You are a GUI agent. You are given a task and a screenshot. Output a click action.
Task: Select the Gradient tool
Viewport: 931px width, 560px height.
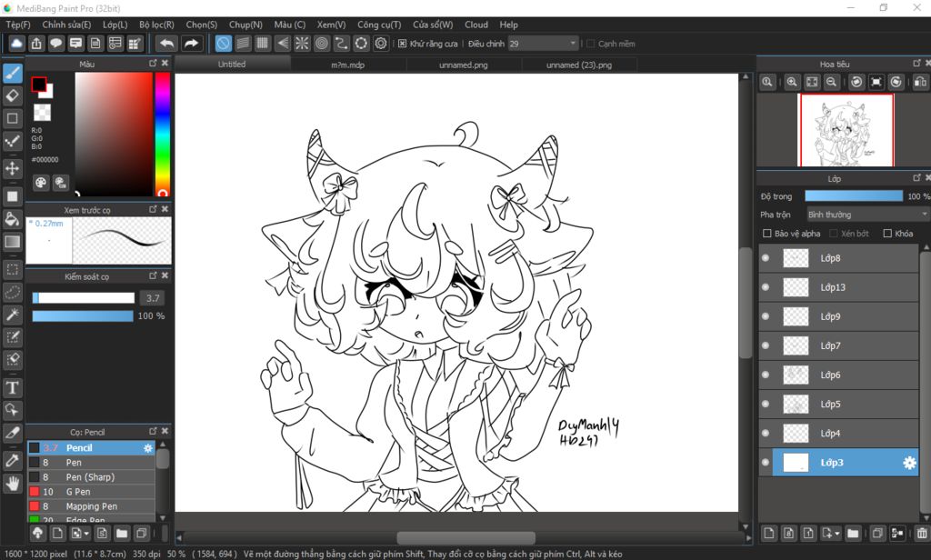13,241
